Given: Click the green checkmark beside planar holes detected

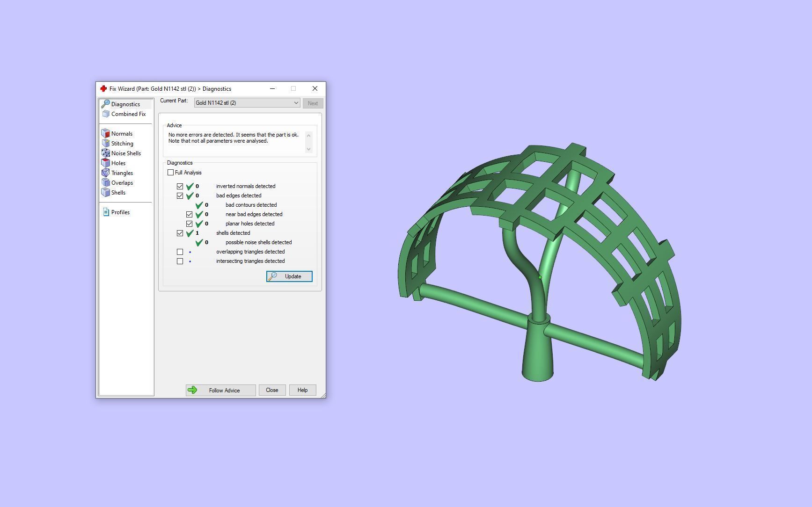Looking at the screenshot, I should 199,224.
